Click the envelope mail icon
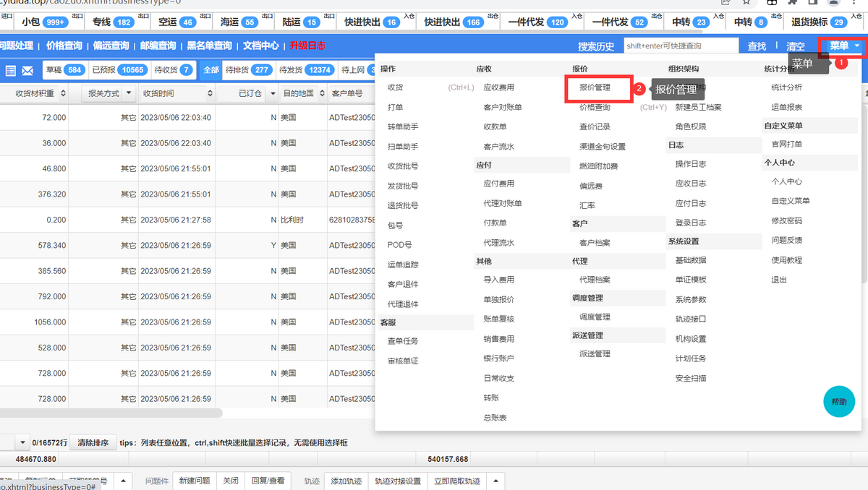Image resolution: width=868 pixels, height=490 pixels. tap(27, 70)
